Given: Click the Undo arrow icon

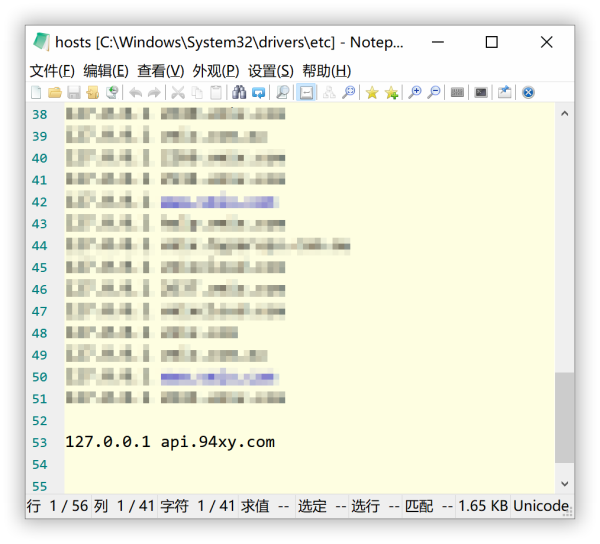Looking at the screenshot, I should coord(135,92).
